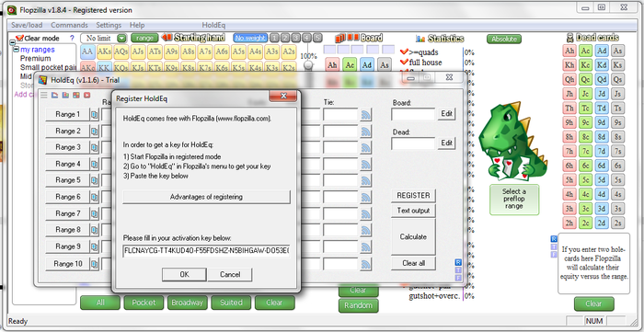Click the copy icon beside Range 7
Image resolution: width=644 pixels, height=332 pixels.
[95, 213]
